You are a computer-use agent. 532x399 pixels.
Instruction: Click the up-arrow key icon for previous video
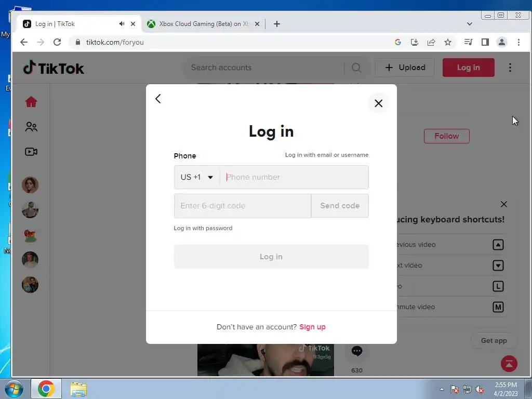pyautogui.click(x=498, y=245)
